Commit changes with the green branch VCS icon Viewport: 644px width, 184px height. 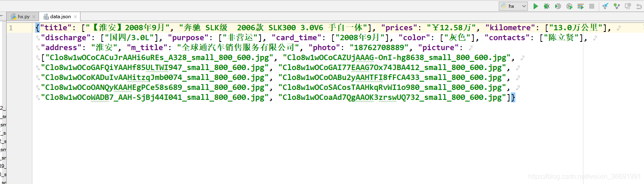point(617,6)
